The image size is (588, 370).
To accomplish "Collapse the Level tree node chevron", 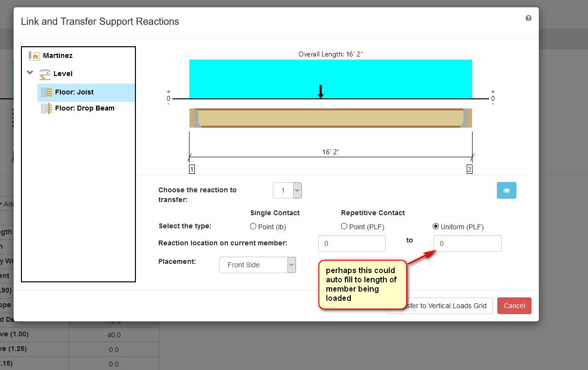I will [30, 73].
